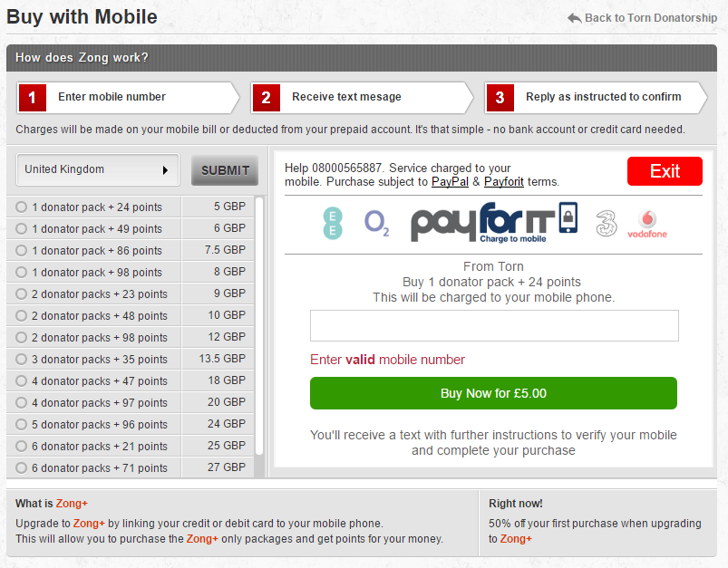The width and height of the screenshot is (728, 568).
Task: Click the Zong+ link in 'What is Zong+'
Action: (x=72, y=504)
